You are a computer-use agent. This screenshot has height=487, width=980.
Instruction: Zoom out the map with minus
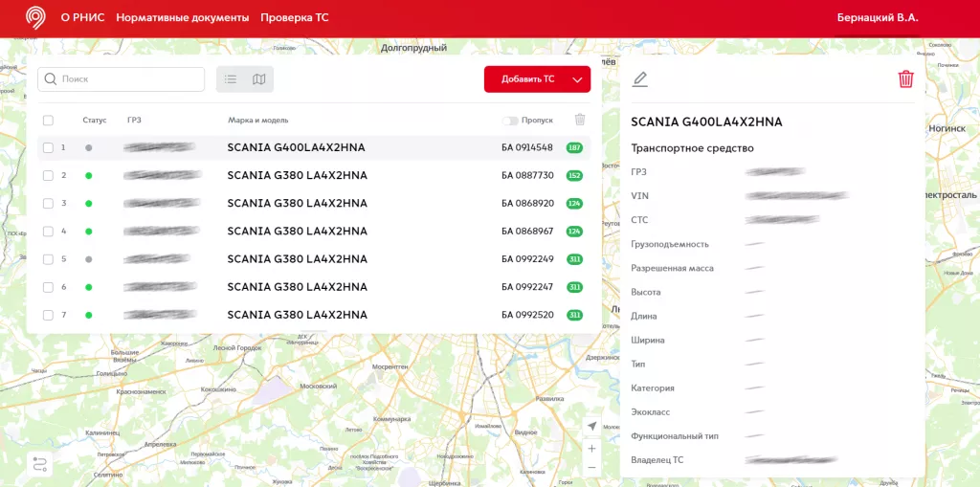(x=591, y=468)
